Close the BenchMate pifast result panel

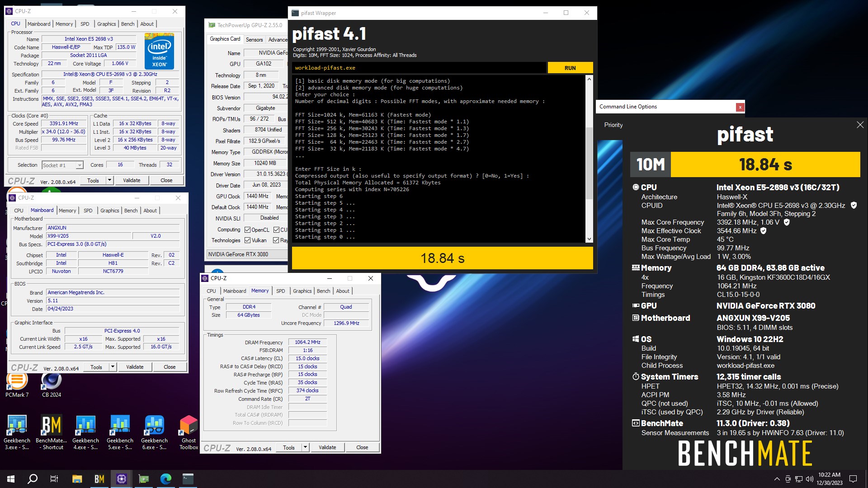pos(860,125)
